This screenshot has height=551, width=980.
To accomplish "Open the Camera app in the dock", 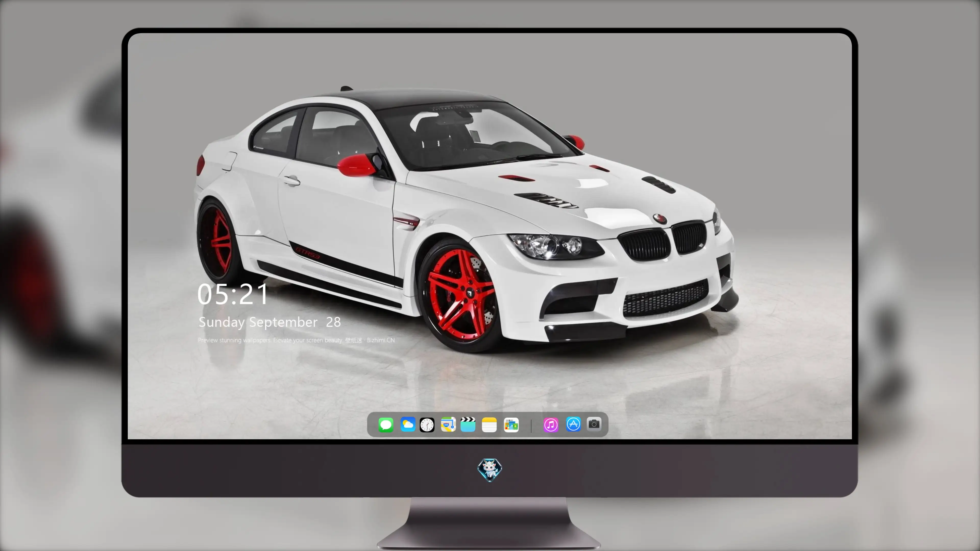I will point(594,424).
